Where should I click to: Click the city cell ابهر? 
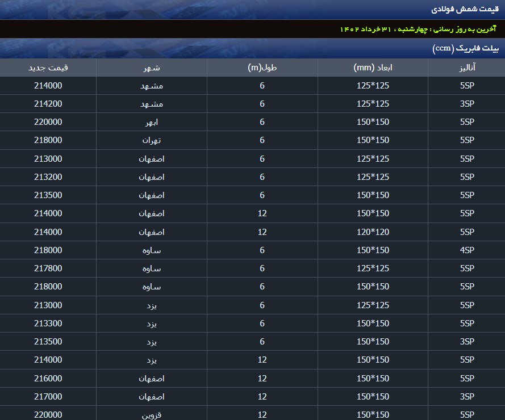click(x=152, y=122)
